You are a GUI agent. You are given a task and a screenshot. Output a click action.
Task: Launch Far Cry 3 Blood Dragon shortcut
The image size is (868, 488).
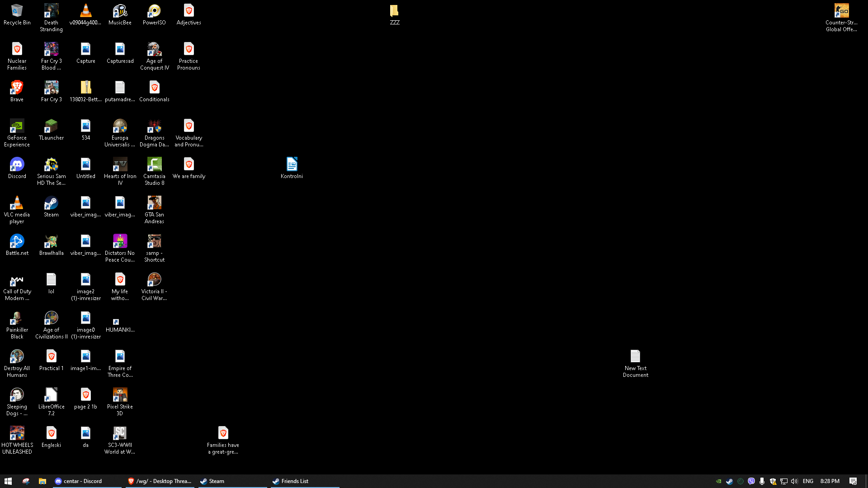[x=51, y=56]
